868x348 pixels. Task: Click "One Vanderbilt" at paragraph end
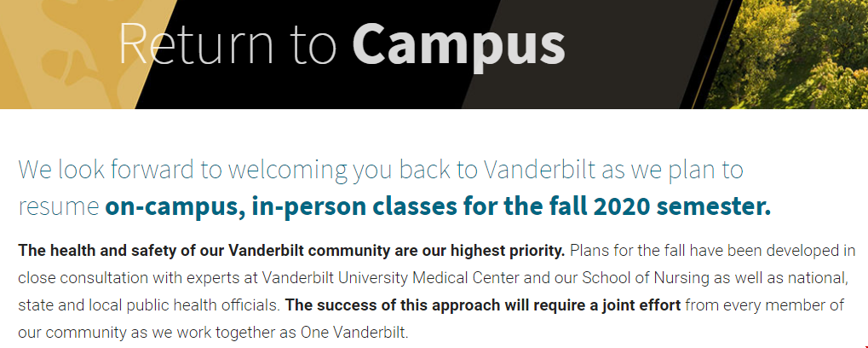[x=375, y=331]
